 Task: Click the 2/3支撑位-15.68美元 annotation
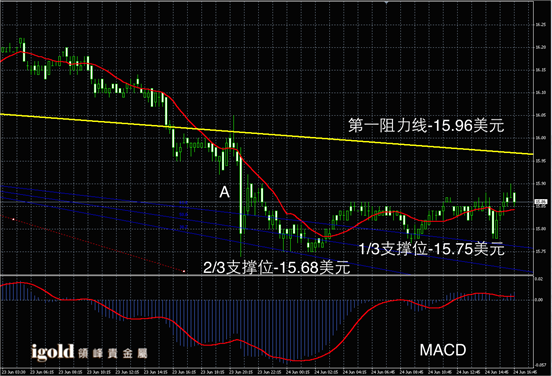277,268
